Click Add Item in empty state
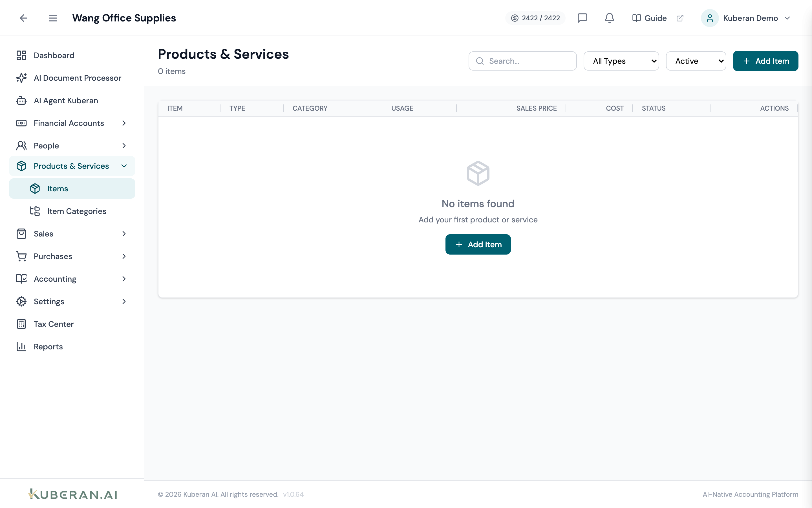812x508 pixels. (478, 244)
